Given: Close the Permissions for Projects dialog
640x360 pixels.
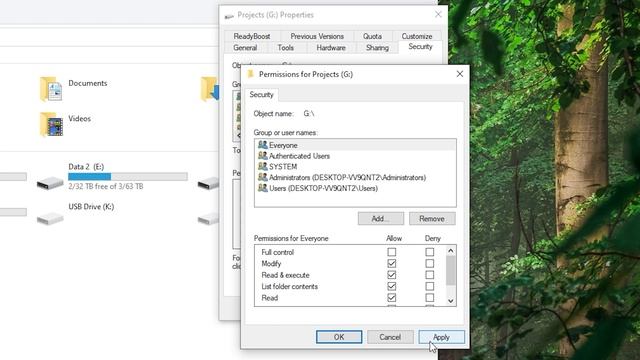Looking at the screenshot, I should pos(460,74).
